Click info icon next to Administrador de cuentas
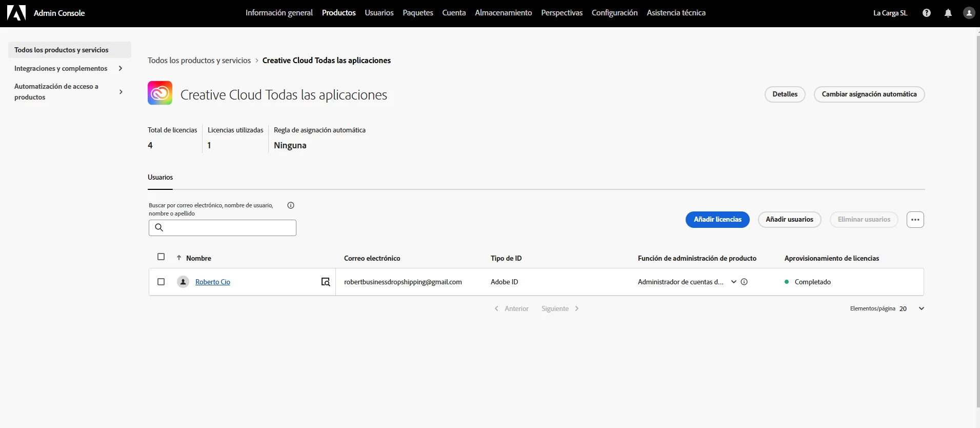 pyautogui.click(x=744, y=282)
